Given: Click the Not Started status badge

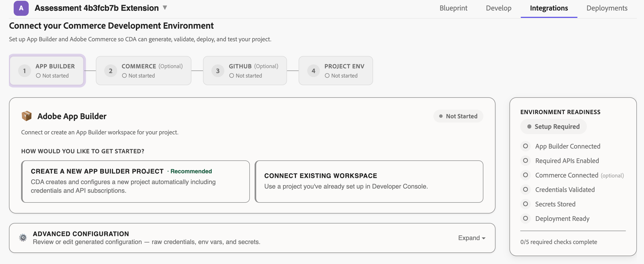Looking at the screenshot, I should click(x=458, y=116).
